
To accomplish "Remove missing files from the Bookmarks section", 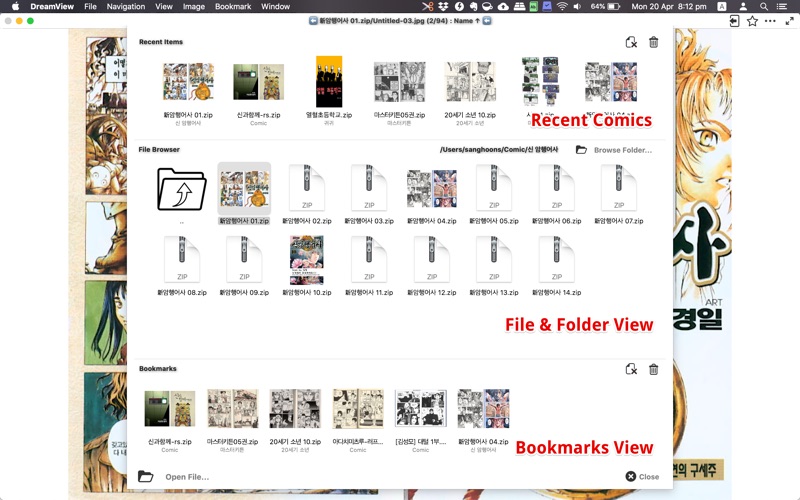I will pos(631,369).
